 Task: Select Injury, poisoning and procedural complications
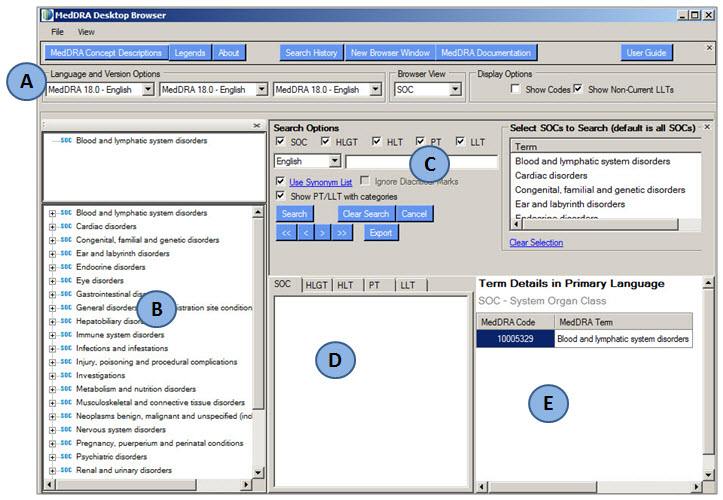tap(157, 362)
